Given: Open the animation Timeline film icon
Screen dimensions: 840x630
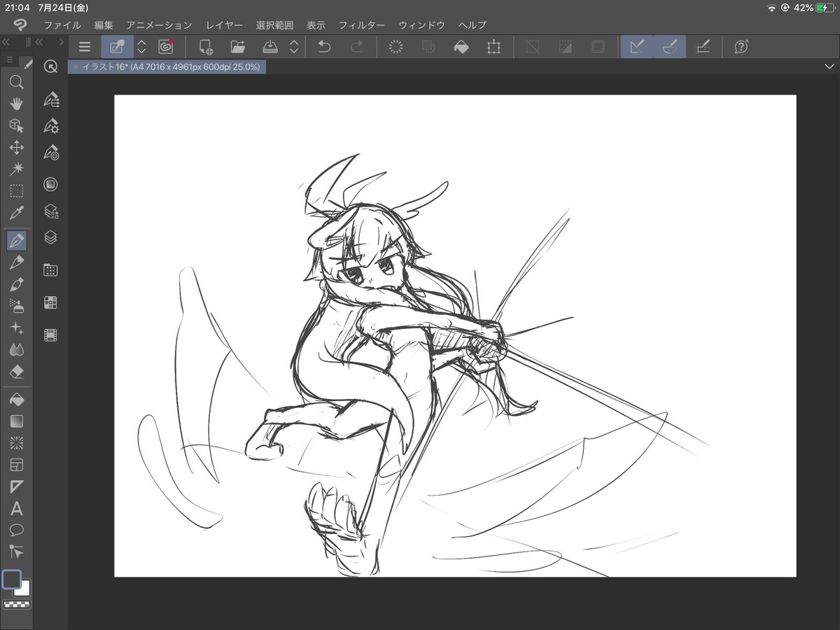Looking at the screenshot, I should pos(50,335).
